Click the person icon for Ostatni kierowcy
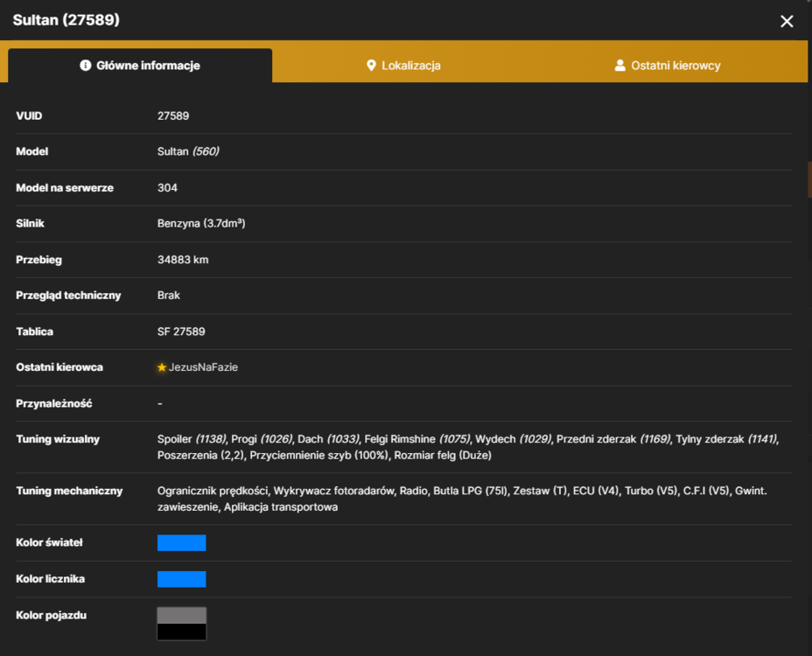 619,66
